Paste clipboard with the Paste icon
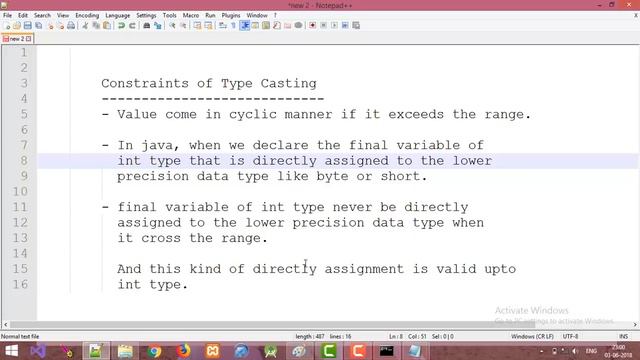Viewport: 640px width, 360px height. point(107,25)
